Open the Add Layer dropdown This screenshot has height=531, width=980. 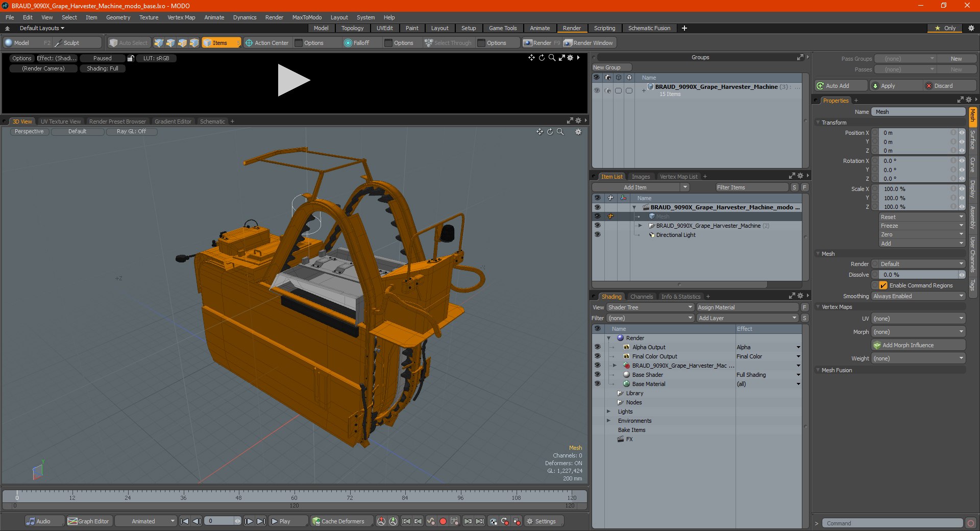[747, 318]
